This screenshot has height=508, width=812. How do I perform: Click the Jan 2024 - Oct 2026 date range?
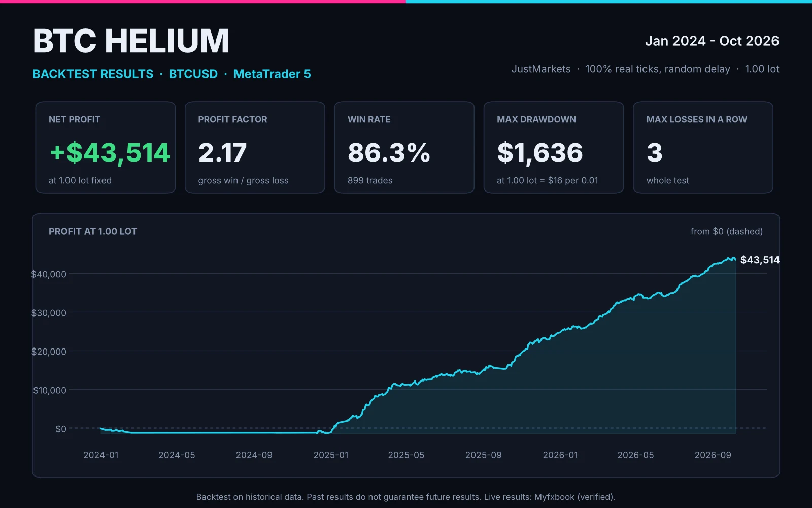[x=712, y=41]
